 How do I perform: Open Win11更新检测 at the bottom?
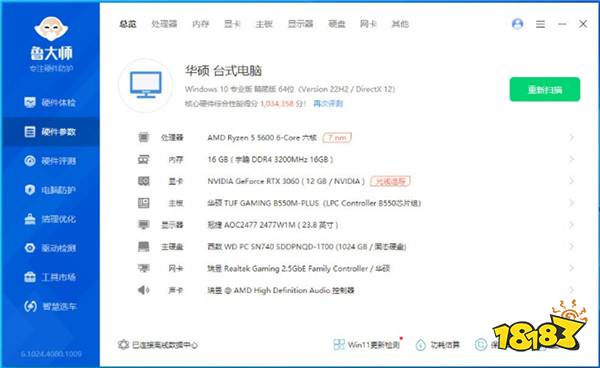pyautogui.click(x=367, y=345)
